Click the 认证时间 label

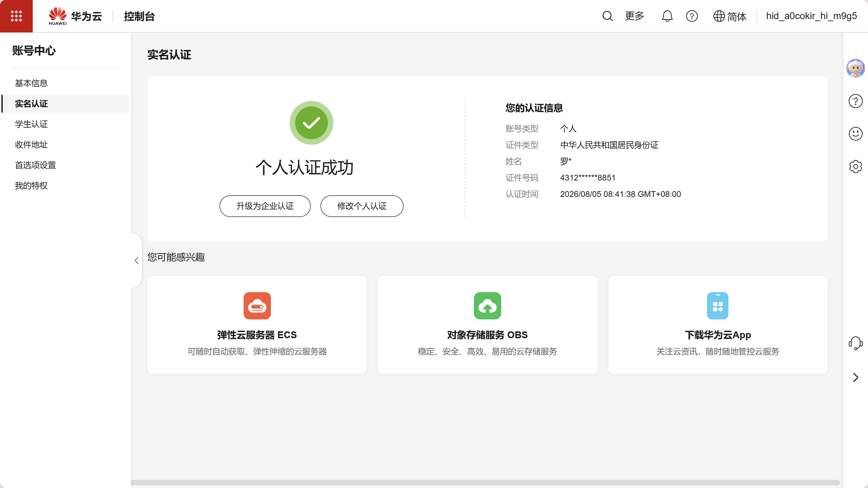[522, 194]
